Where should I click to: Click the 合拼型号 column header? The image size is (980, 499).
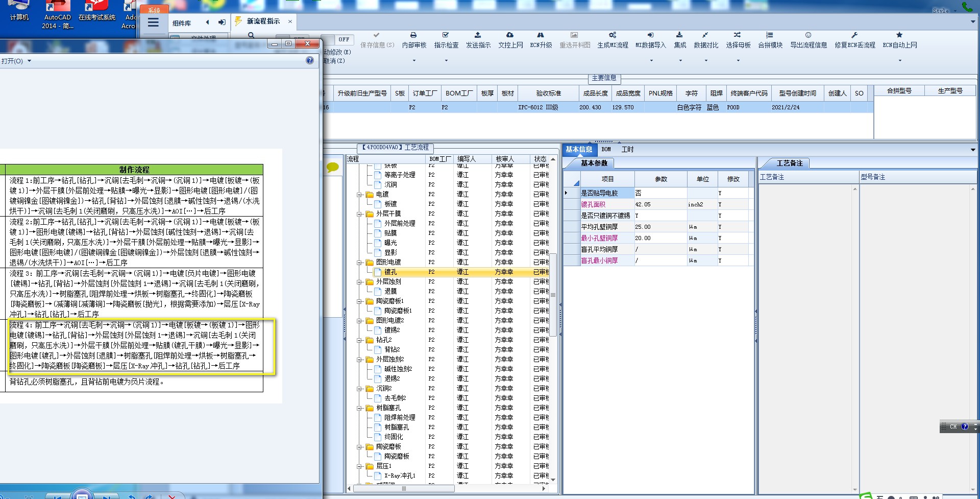pyautogui.click(x=899, y=91)
